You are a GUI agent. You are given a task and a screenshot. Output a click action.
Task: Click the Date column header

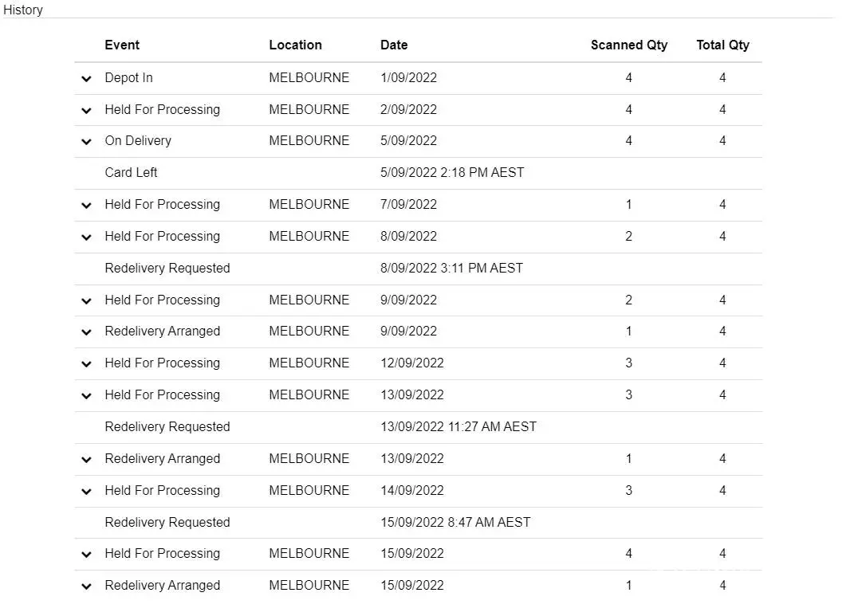394,45
